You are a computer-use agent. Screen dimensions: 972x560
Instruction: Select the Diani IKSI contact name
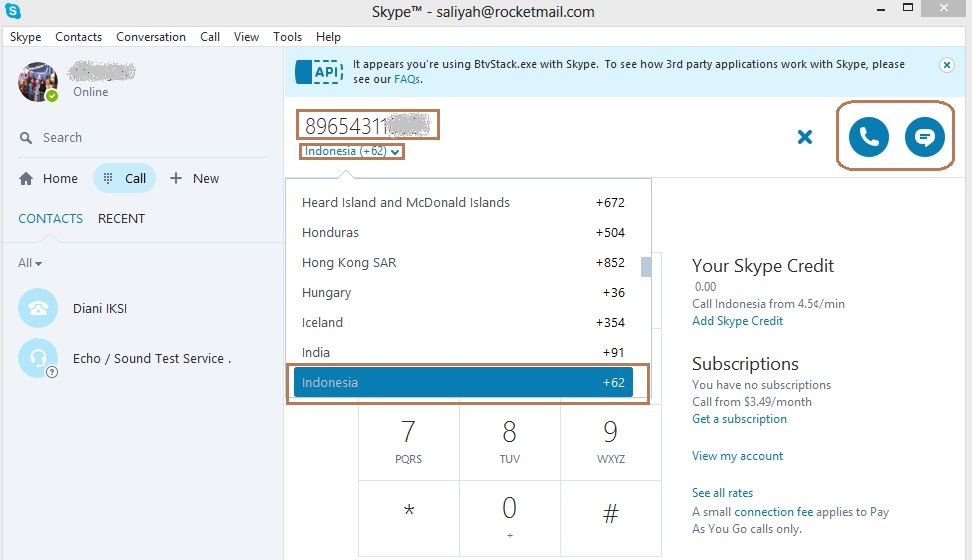click(x=100, y=308)
